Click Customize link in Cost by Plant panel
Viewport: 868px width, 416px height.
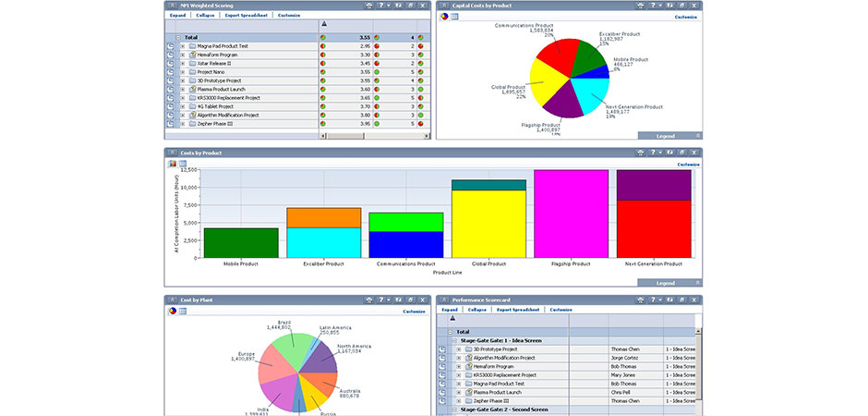click(x=415, y=312)
